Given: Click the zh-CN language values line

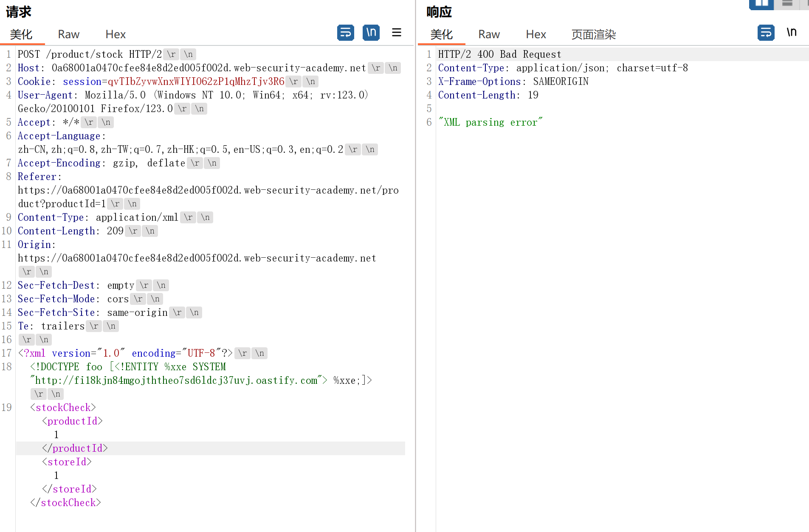Looking at the screenshot, I should click(x=180, y=149).
